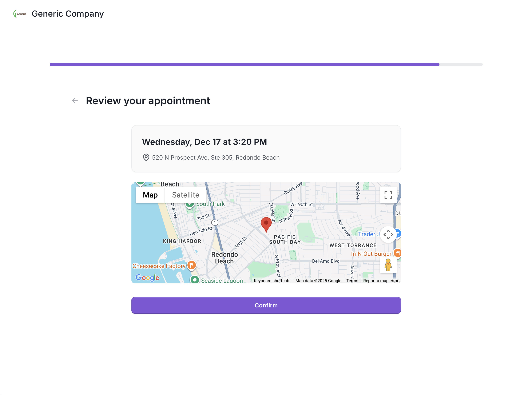Open Keyboard shortcuts on the map
Viewport: 532px width, 395px height.
(x=272, y=281)
